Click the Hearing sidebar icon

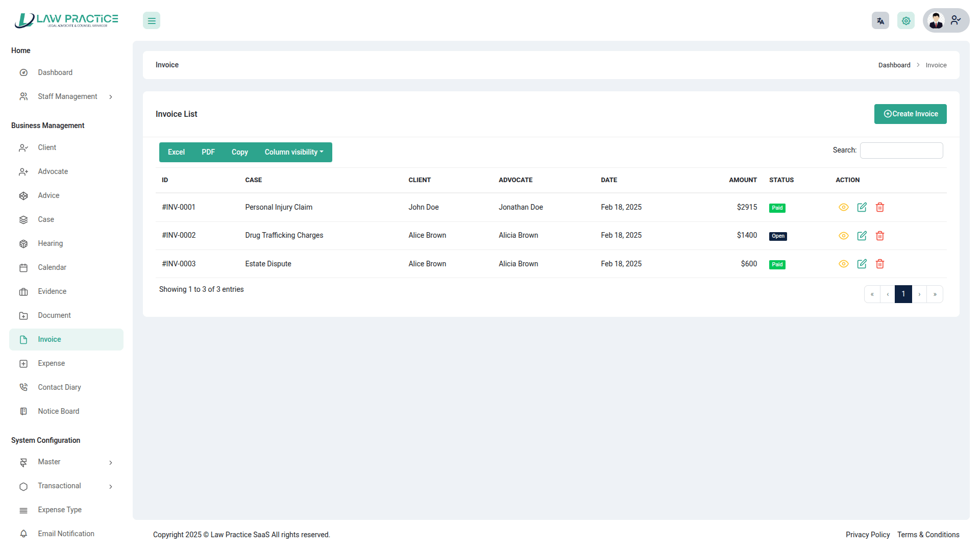[x=23, y=244]
